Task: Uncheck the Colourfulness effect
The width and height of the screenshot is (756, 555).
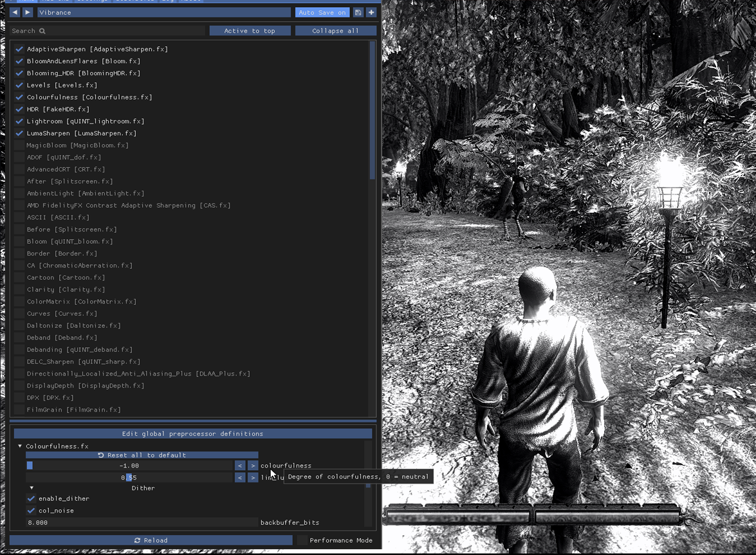Action: point(19,97)
